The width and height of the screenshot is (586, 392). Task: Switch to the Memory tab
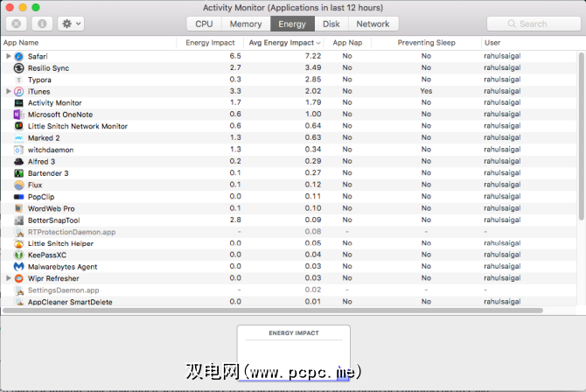coord(246,24)
